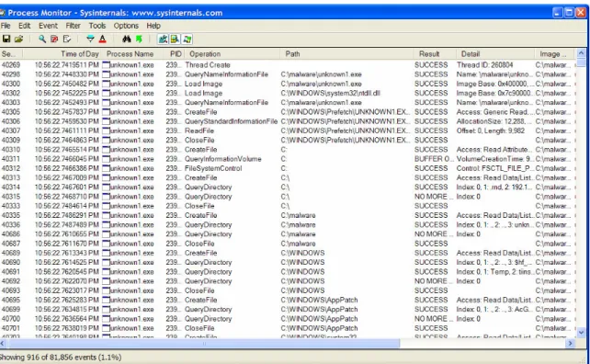Click 'VolumeCreationTime: 9...' detail cell
Screen dimensions: 590x364
click(494, 159)
